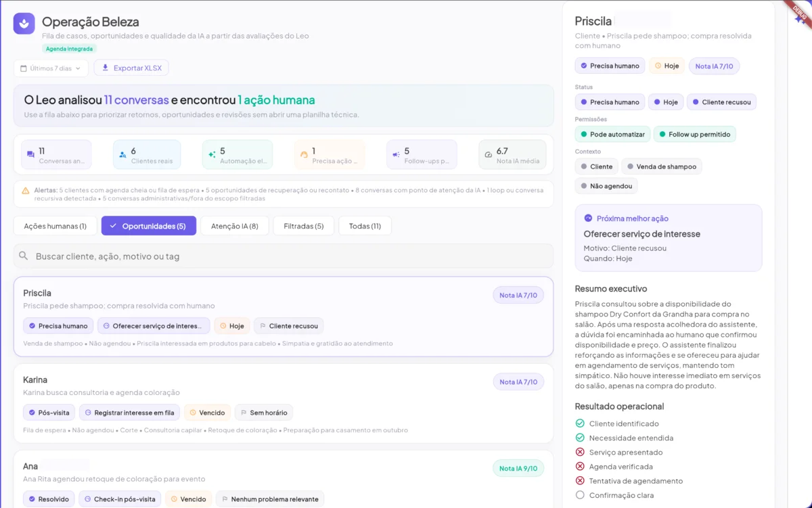Image resolution: width=812 pixels, height=508 pixels.
Task: Click X icon beside Agenda verificada
Action: [580, 467]
